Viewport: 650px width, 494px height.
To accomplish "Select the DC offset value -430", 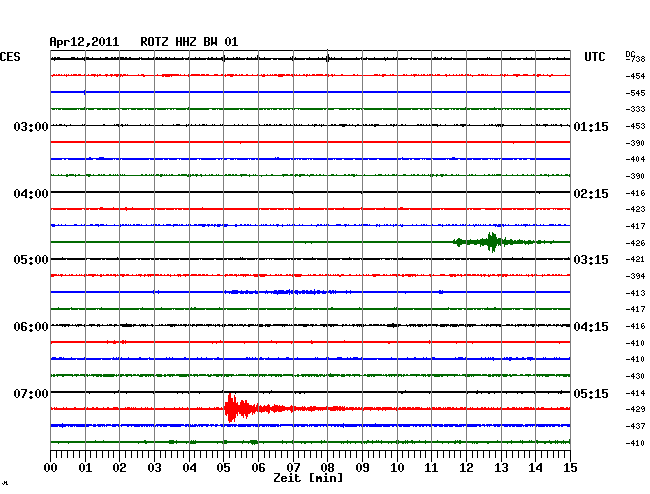I will point(635,376).
